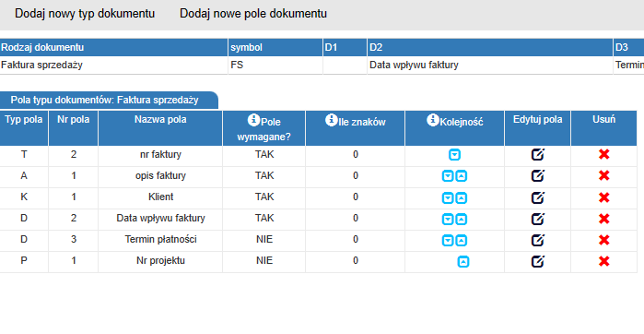This screenshot has width=644, height=334.
Task: Click the Nazwa pola column header
Action: [160, 128]
